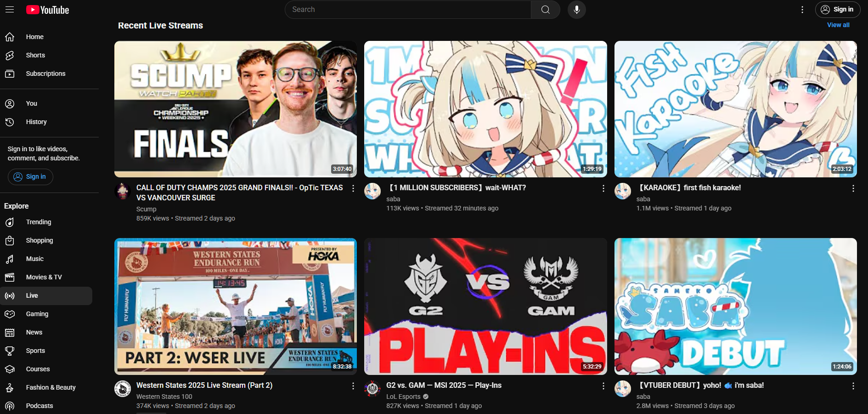
Task: Open the Saba Debut thumbnail
Action: tap(736, 306)
